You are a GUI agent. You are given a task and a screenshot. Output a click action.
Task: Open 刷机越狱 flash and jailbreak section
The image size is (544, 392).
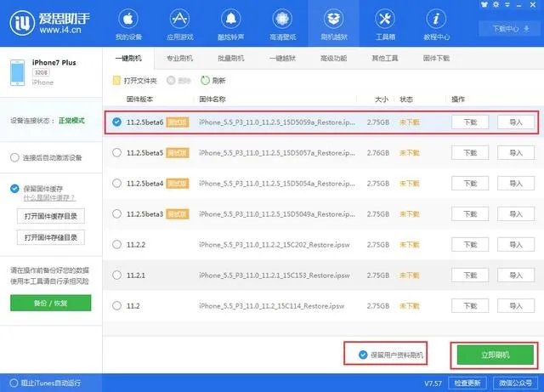334,25
